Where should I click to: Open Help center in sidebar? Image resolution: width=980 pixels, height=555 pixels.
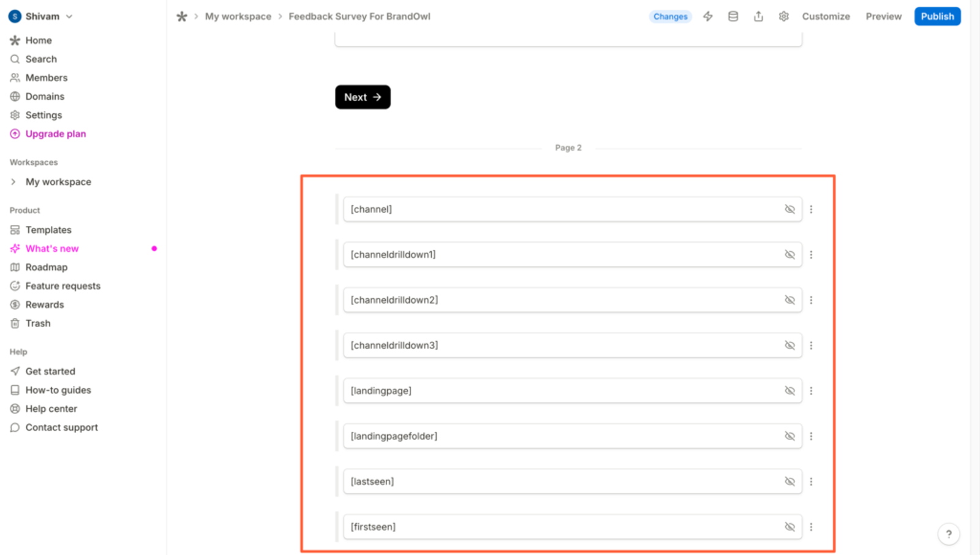pos(51,409)
